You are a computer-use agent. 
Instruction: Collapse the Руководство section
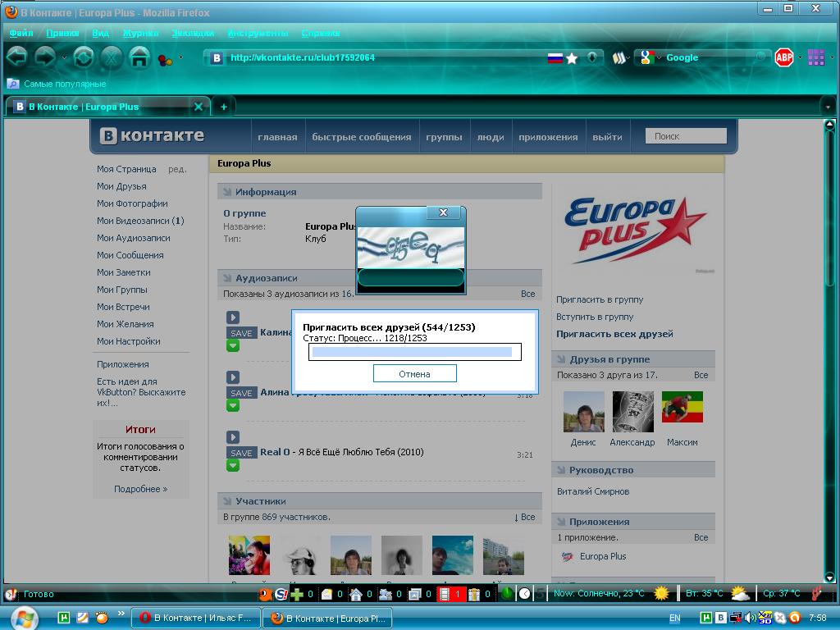(x=561, y=470)
